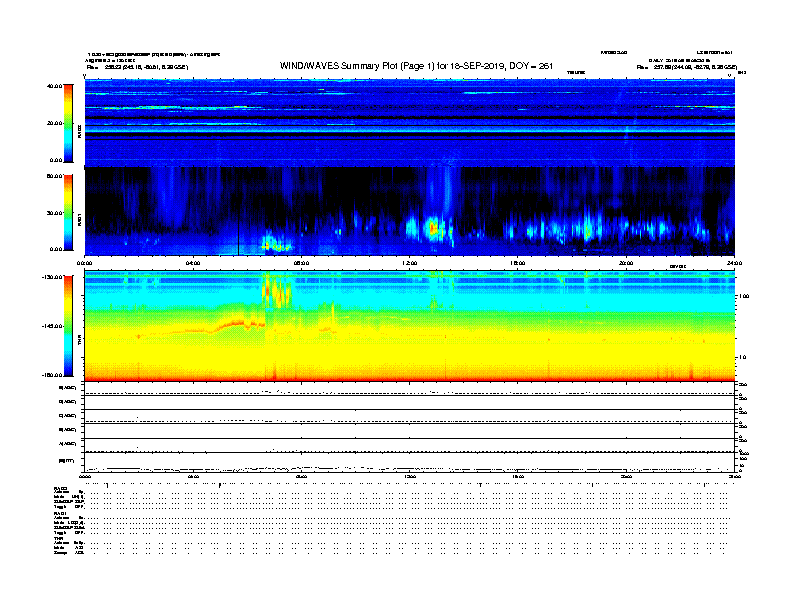Click the -130.00 label on TNR scale
The width and height of the screenshot is (792, 612).
tap(53, 277)
